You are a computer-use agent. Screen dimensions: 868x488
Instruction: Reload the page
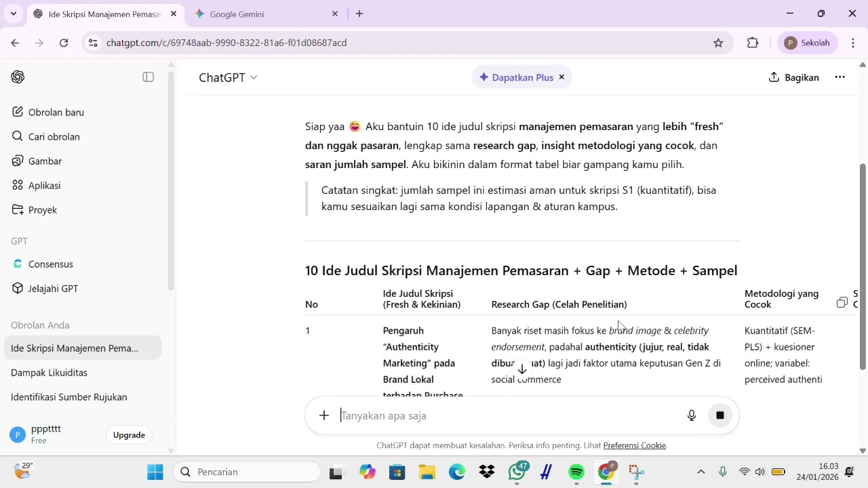point(64,43)
